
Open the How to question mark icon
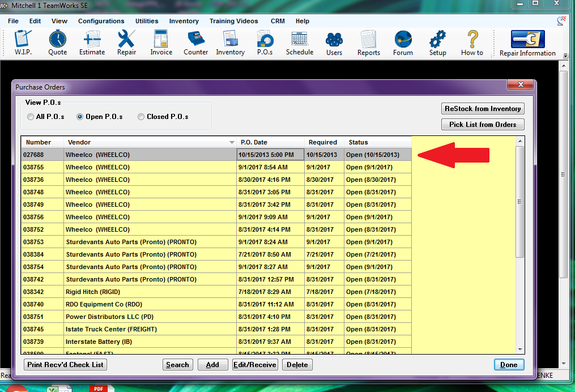(x=472, y=43)
